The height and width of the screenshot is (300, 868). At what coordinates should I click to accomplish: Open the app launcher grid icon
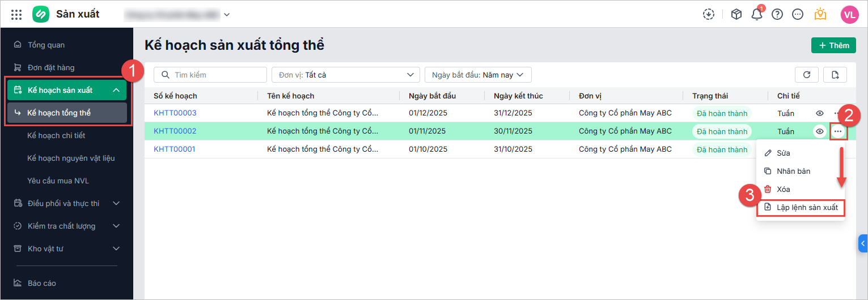[16, 15]
